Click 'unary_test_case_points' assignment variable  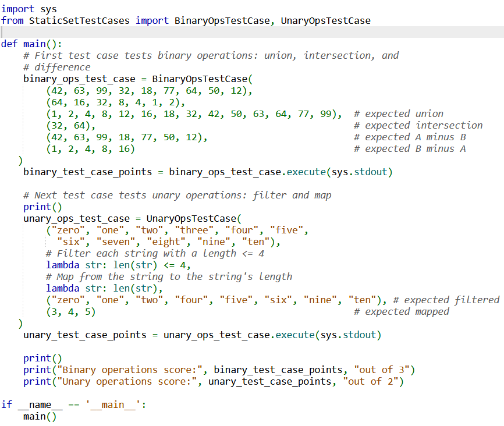(x=85, y=335)
